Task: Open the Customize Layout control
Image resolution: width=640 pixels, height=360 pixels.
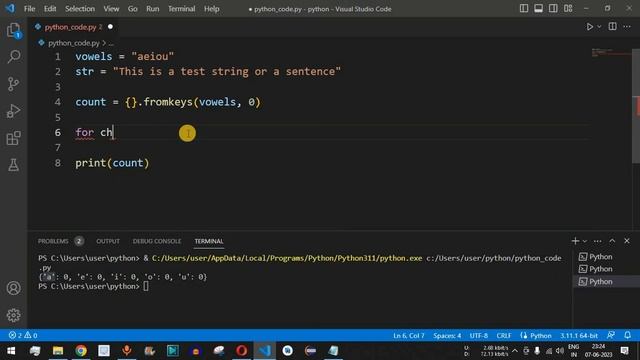Action: 568,9
